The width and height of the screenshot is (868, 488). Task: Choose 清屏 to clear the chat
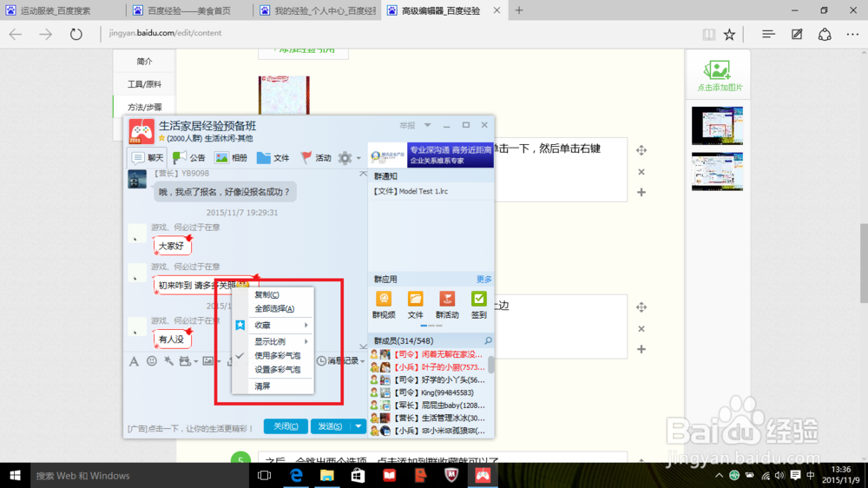pyautogui.click(x=262, y=386)
